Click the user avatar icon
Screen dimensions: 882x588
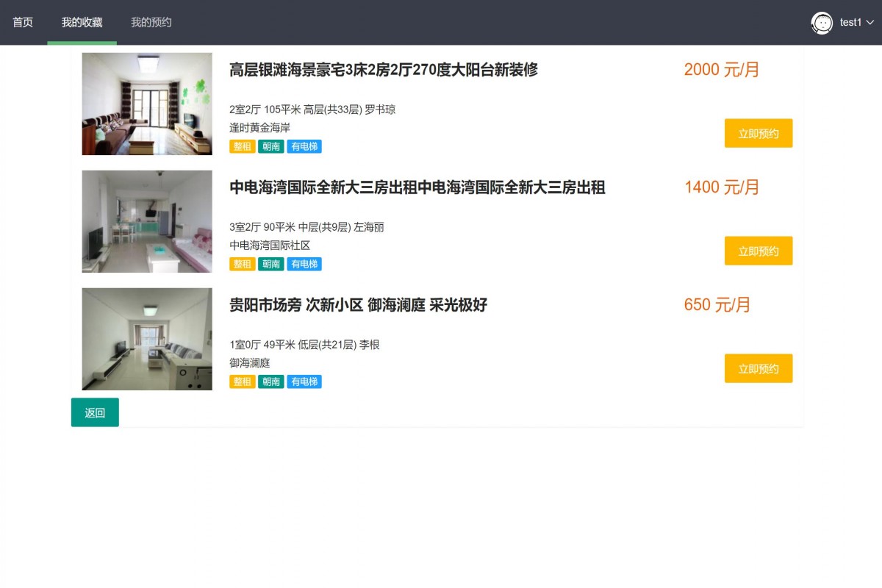821,23
